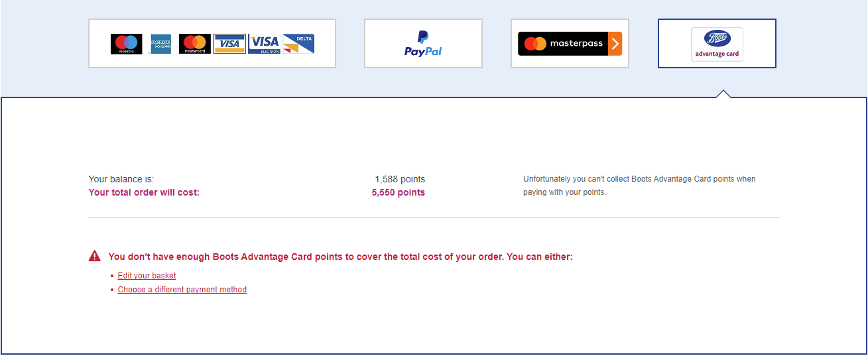Choose the credit and debit card payment box
Image resolution: width=868 pixels, height=356 pixels.
(212, 43)
